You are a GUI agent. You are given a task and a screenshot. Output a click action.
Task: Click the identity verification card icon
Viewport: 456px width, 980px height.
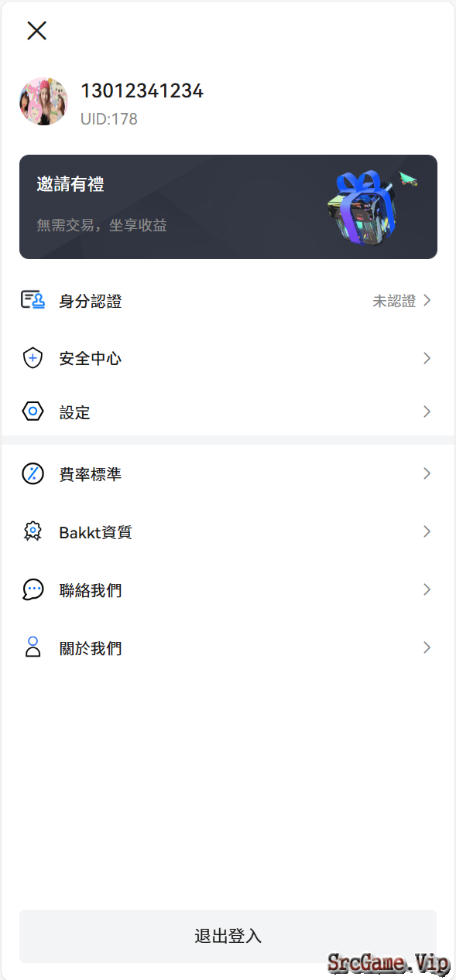coord(33,300)
